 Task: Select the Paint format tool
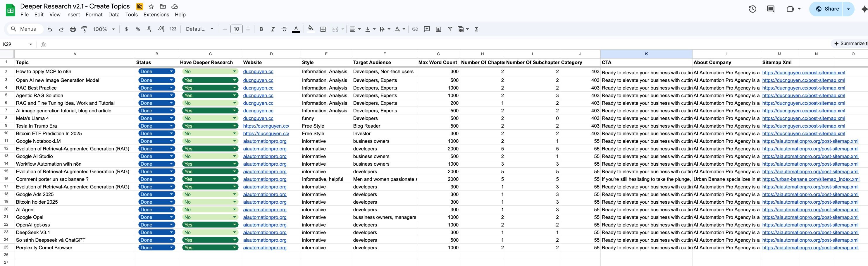(84, 29)
